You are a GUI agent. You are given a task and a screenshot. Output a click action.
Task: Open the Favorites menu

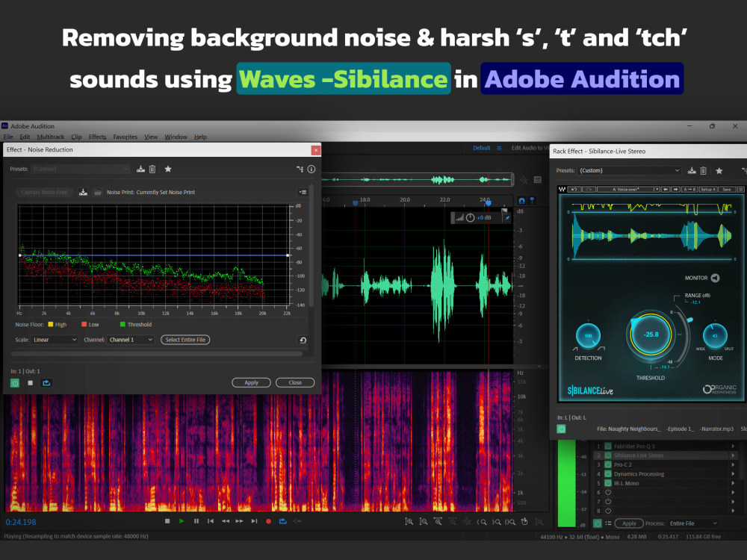pos(125,137)
